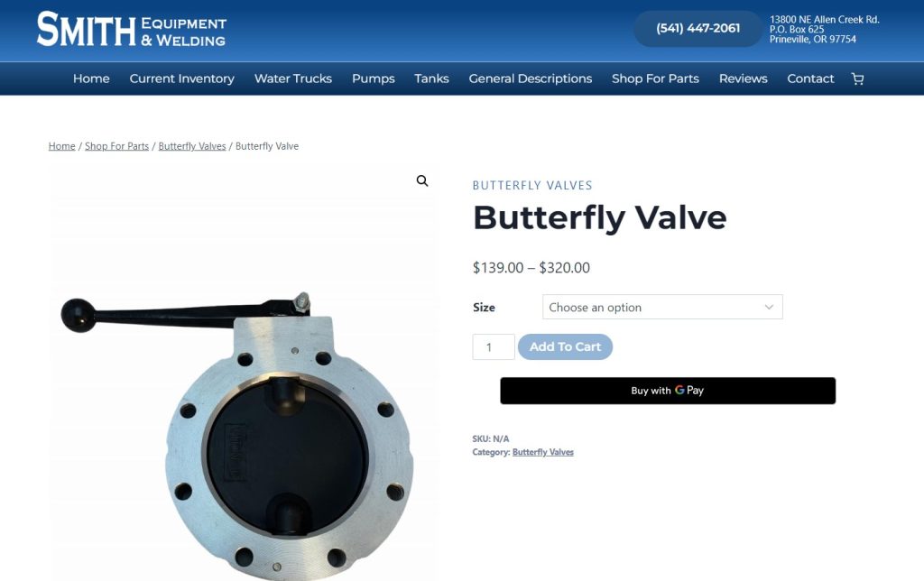Go to Current Inventory menu

coord(182,79)
